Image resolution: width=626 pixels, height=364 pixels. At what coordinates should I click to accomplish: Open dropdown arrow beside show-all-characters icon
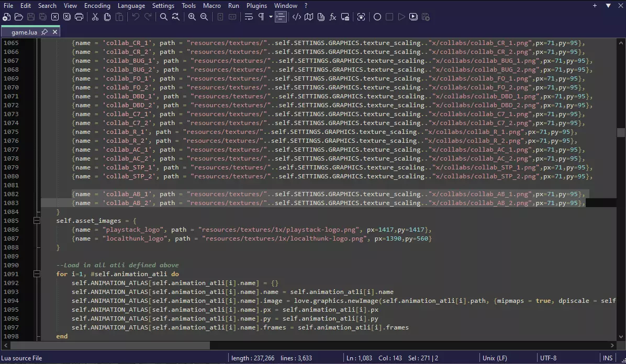271,17
